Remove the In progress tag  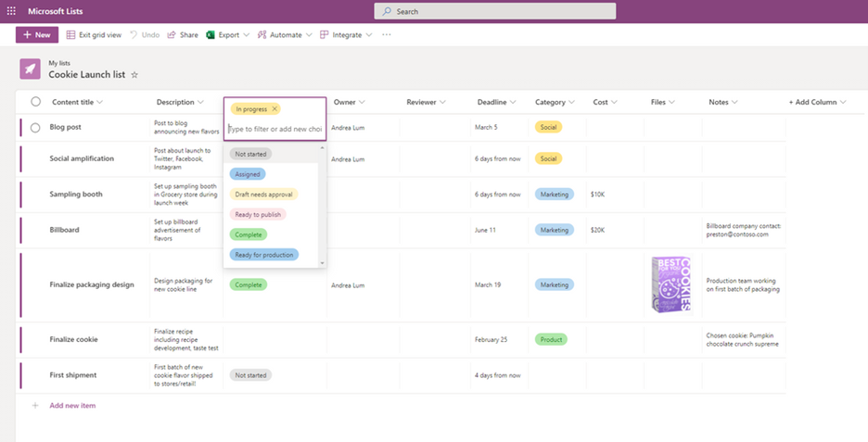[274, 109]
